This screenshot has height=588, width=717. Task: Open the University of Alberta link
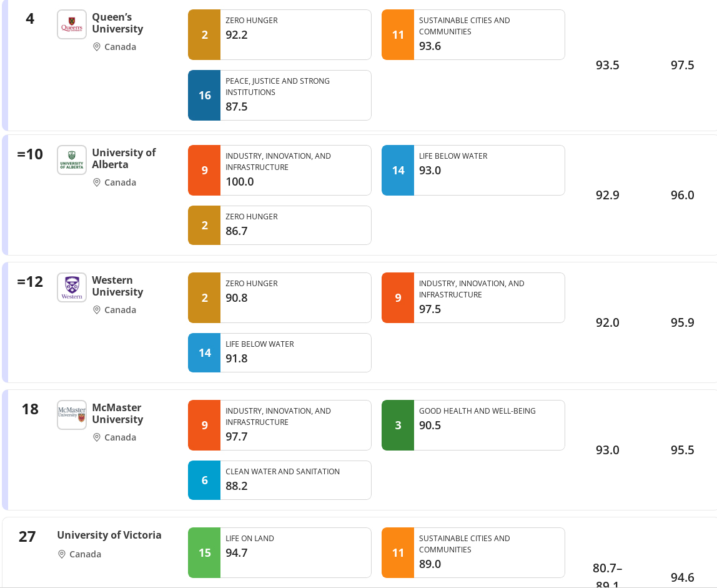point(124,158)
